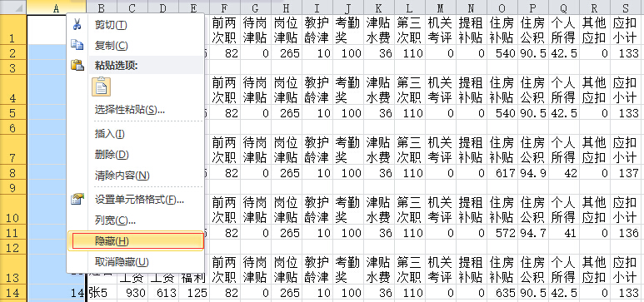644x302 pixels.
Task: Select 取消隐藏(U) to unhide columns
Action: point(122,262)
